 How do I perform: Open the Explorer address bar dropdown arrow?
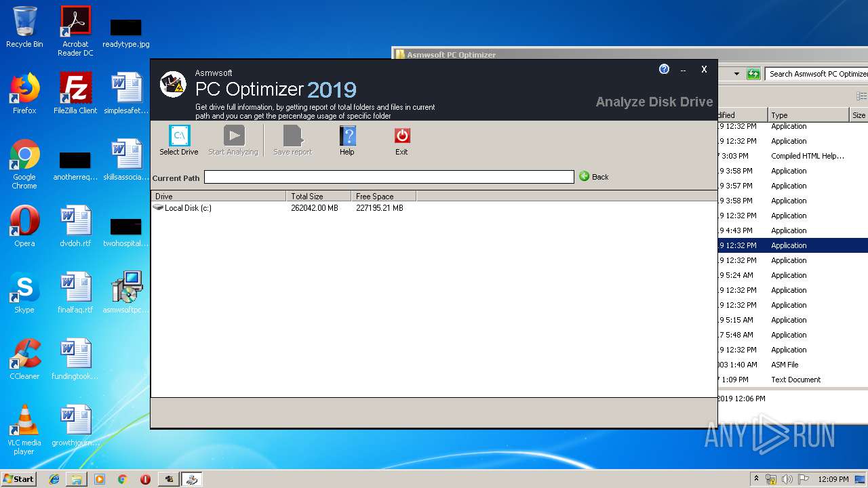click(x=736, y=74)
